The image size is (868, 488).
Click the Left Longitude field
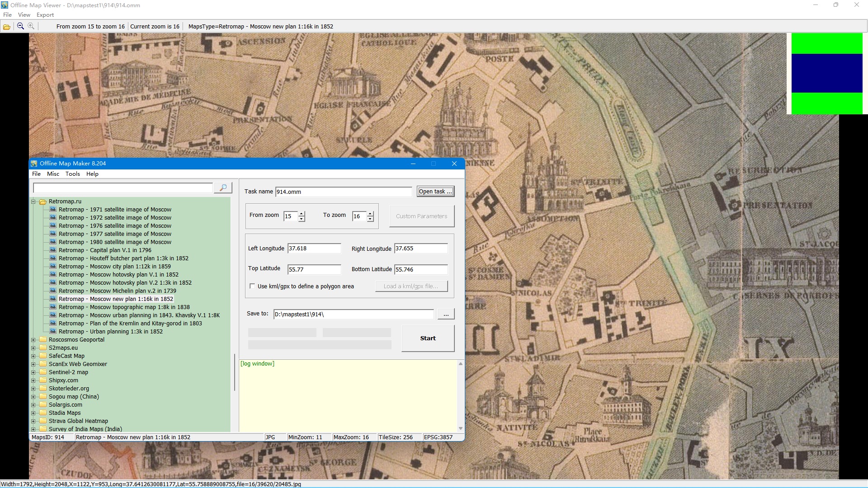click(314, 249)
